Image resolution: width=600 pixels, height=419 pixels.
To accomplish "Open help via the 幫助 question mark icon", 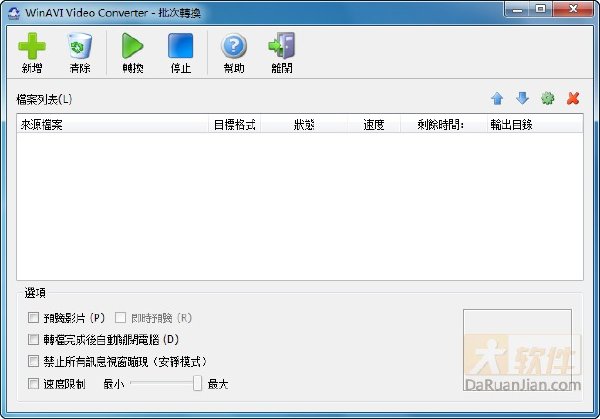I will click(x=234, y=46).
